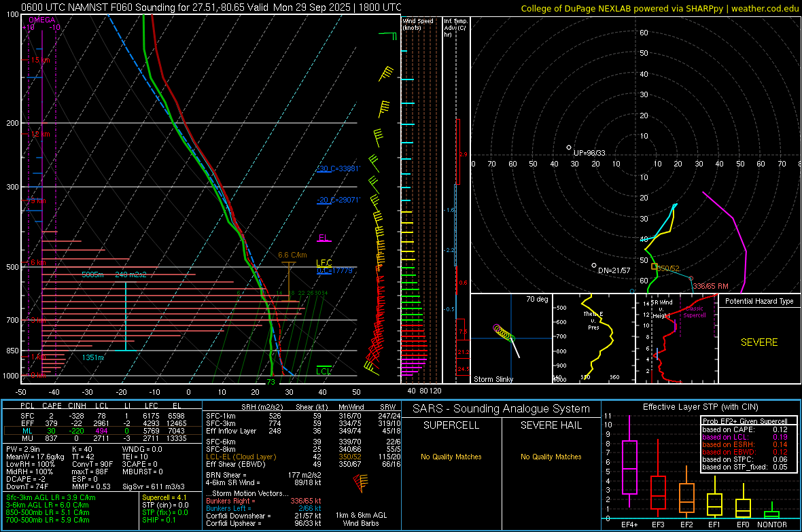
Task: Click the 1351m effective layer base label
Action: tap(93, 357)
